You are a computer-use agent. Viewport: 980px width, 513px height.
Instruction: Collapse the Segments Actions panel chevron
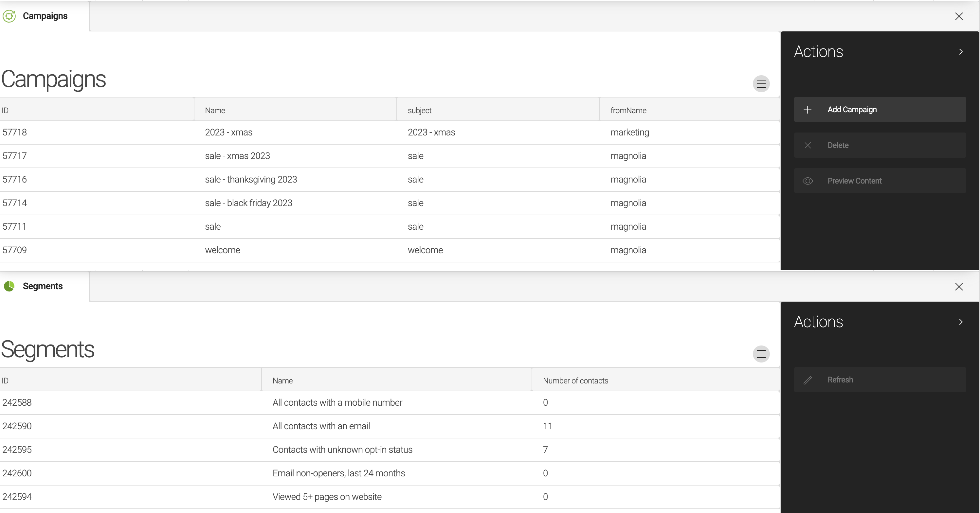(961, 322)
